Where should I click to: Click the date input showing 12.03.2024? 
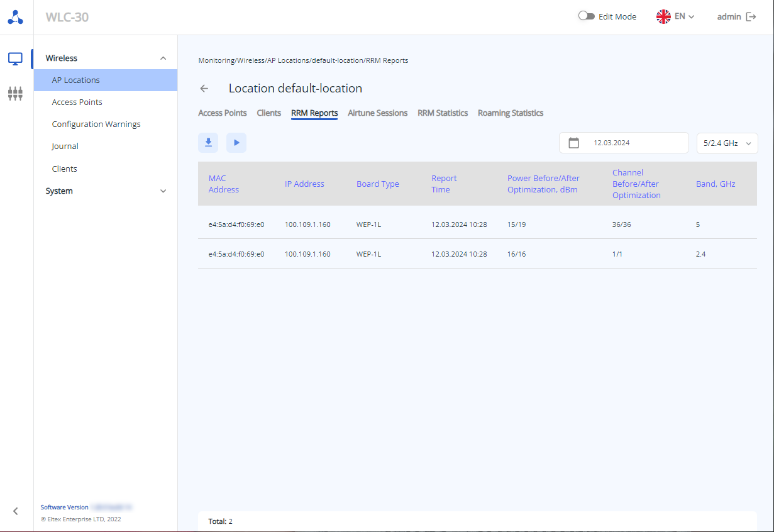click(629, 143)
